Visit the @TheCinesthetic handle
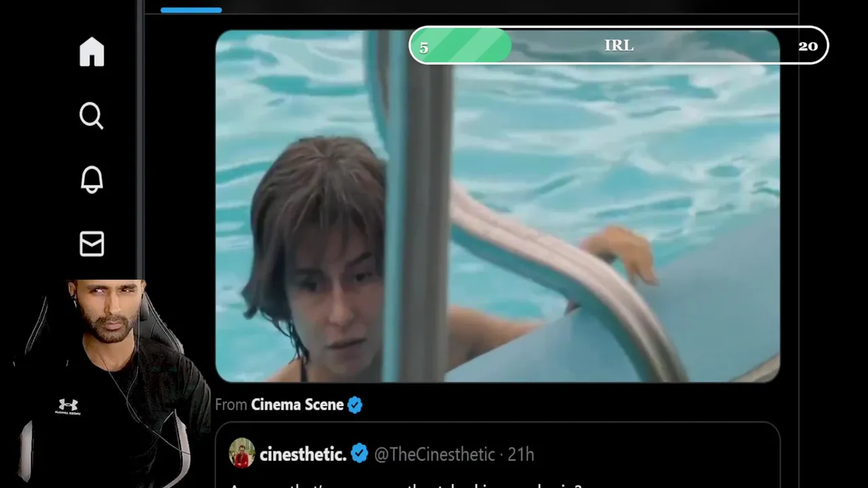The width and height of the screenshot is (868, 488). (x=435, y=454)
